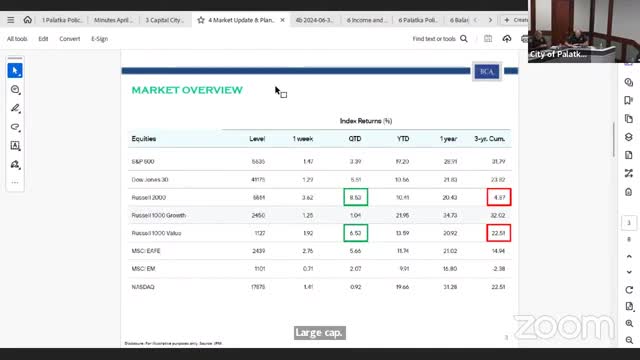Switch to 6 Palatka Poli tab

coord(418,20)
